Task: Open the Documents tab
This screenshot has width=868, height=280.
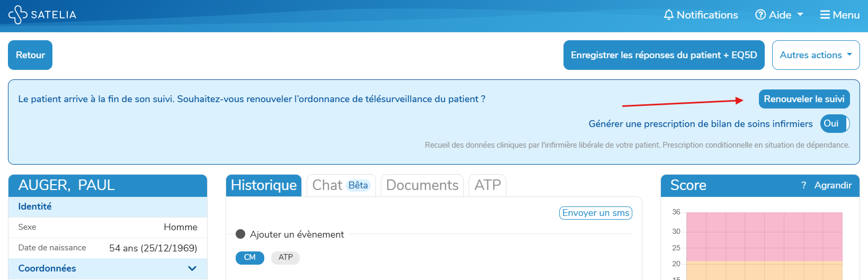Action: tap(422, 185)
